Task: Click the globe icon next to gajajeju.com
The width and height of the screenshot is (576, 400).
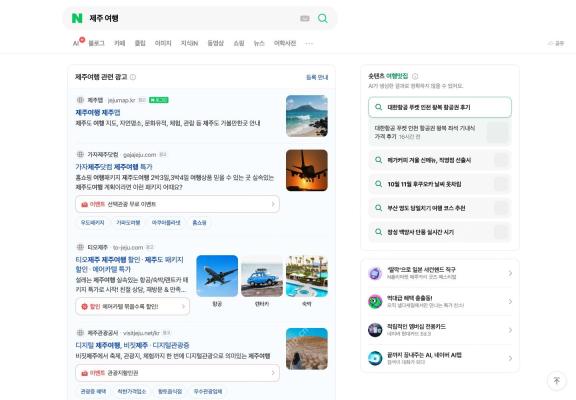Action: point(80,154)
